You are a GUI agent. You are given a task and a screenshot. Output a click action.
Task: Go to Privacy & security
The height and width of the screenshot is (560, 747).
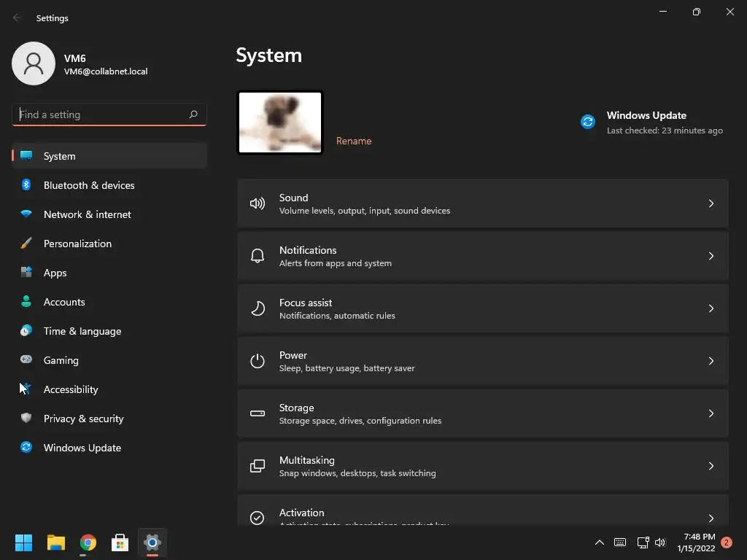(x=109, y=418)
